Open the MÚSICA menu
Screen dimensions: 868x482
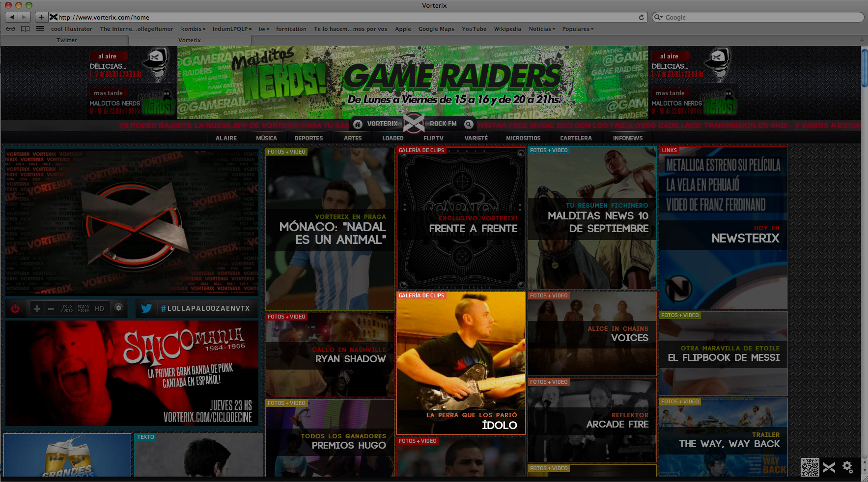[x=266, y=138]
